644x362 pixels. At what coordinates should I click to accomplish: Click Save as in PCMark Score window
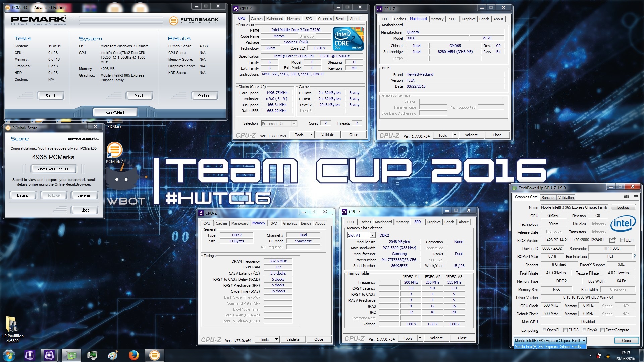point(86,195)
